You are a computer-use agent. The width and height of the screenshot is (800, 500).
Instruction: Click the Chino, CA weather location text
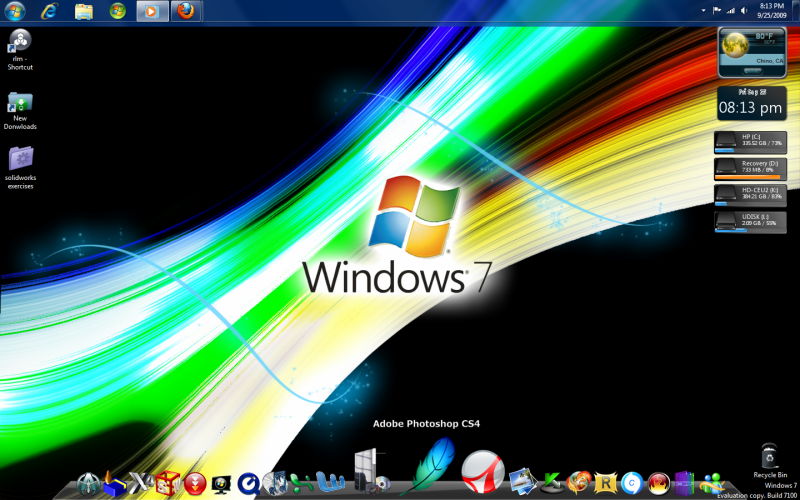[x=769, y=61]
